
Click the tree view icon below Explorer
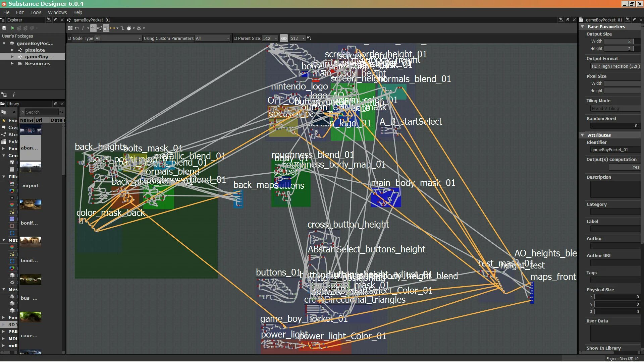click(4, 95)
